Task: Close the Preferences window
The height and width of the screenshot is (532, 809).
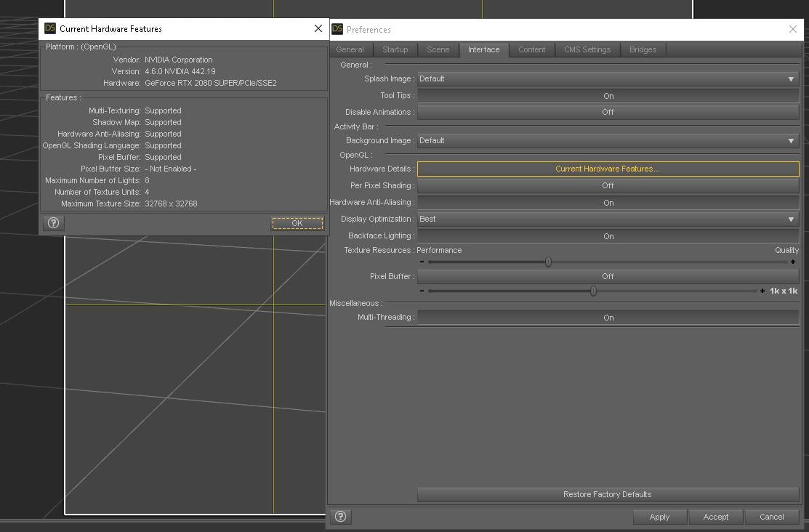Action: click(793, 29)
